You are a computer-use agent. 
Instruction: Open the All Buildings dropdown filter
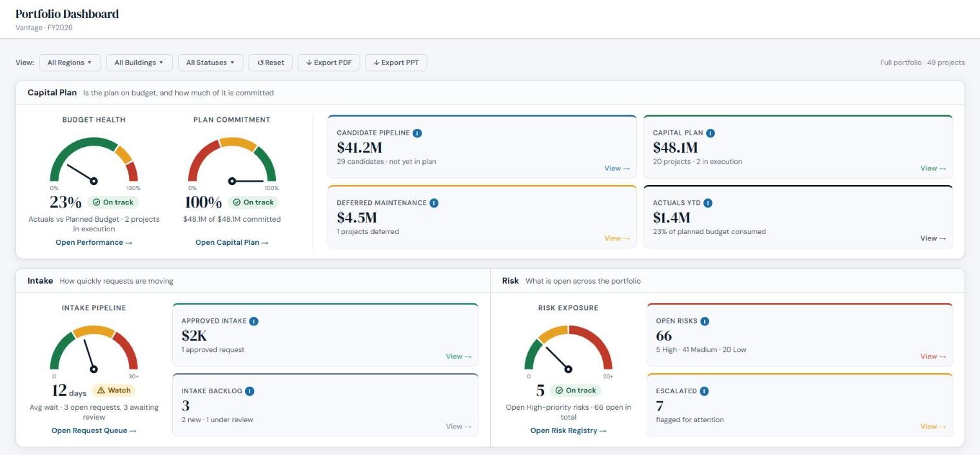(x=139, y=63)
